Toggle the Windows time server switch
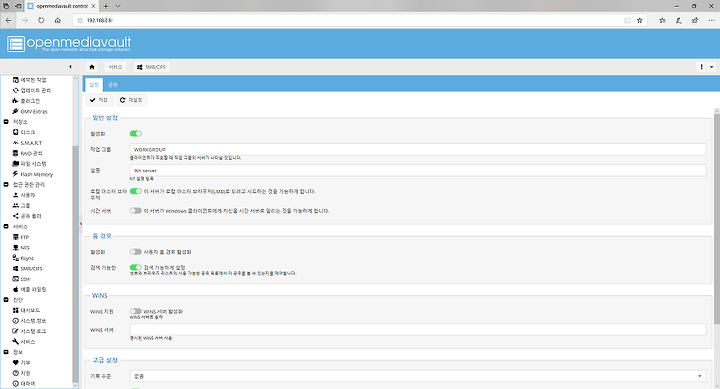 (x=135, y=211)
